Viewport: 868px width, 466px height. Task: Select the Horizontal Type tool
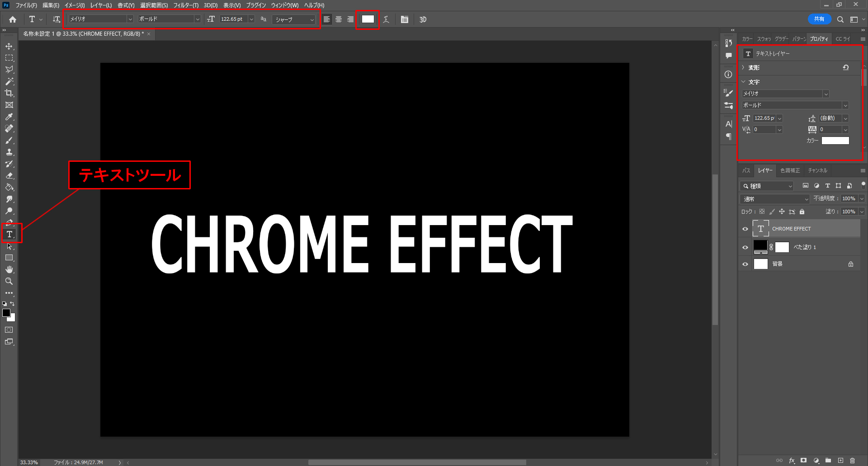click(x=9, y=234)
